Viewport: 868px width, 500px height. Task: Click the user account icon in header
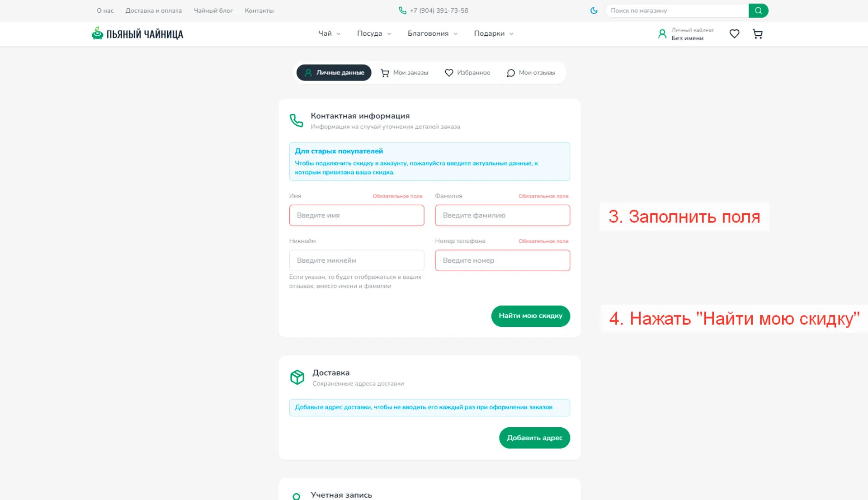[x=662, y=34]
